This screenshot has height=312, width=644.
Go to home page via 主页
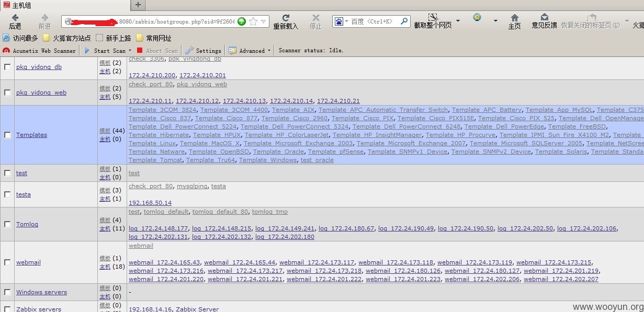pos(514,21)
